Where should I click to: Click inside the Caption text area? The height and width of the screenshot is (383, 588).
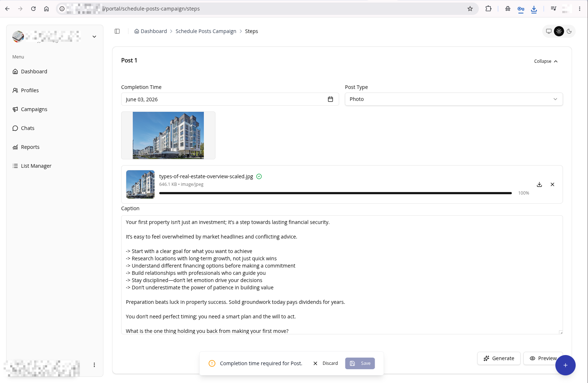(342, 275)
